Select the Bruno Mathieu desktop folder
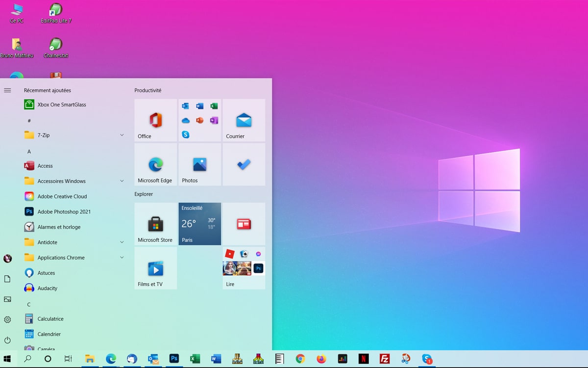The height and width of the screenshot is (368, 588). tap(17, 48)
